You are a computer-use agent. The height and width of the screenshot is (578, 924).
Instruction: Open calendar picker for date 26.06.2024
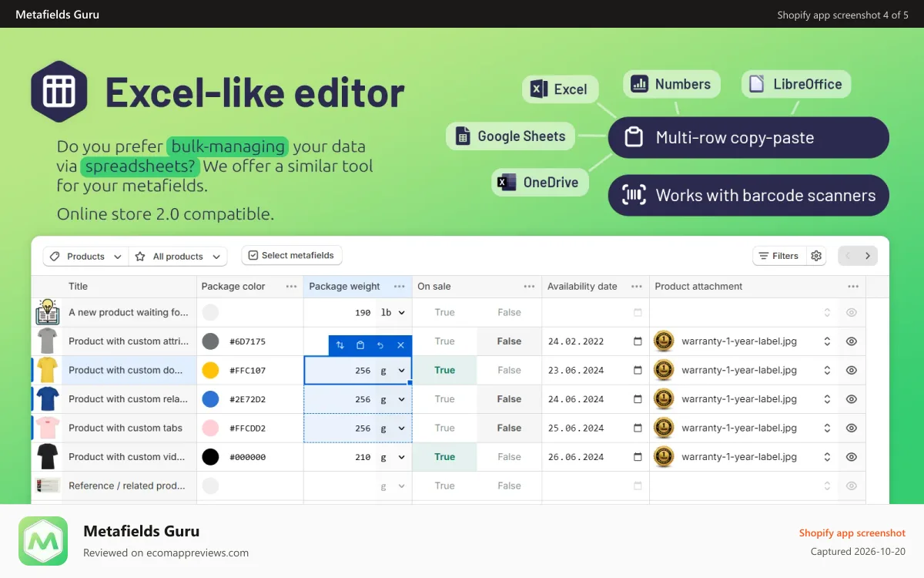coord(638,457)
